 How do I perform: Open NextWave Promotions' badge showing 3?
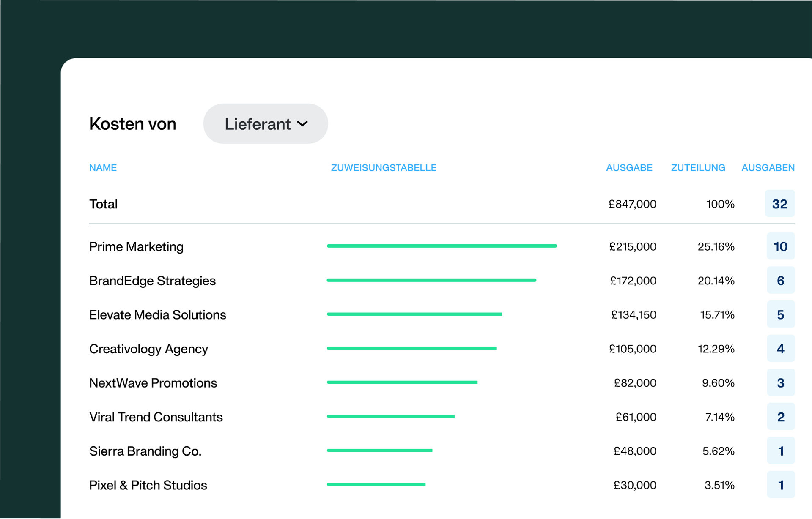(x=781, y=383)
